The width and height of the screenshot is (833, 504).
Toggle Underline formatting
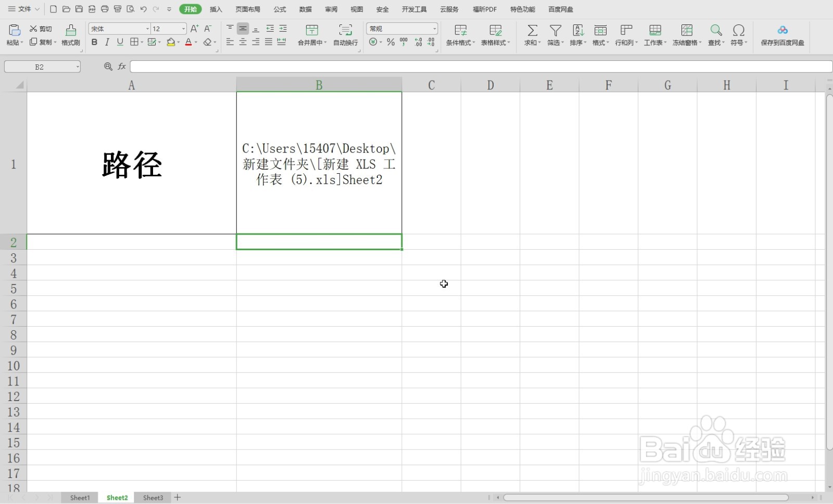120,42
